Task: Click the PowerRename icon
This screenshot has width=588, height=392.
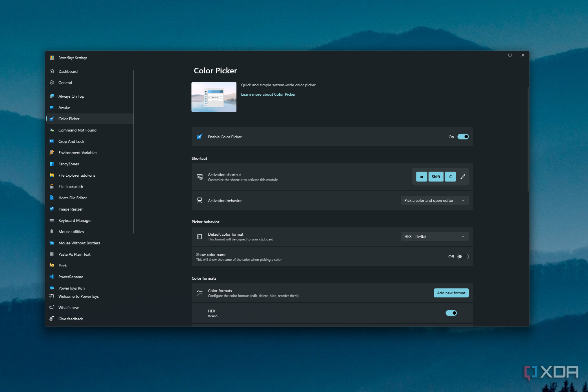Action: pyautogui.click(x=52, y=277)
